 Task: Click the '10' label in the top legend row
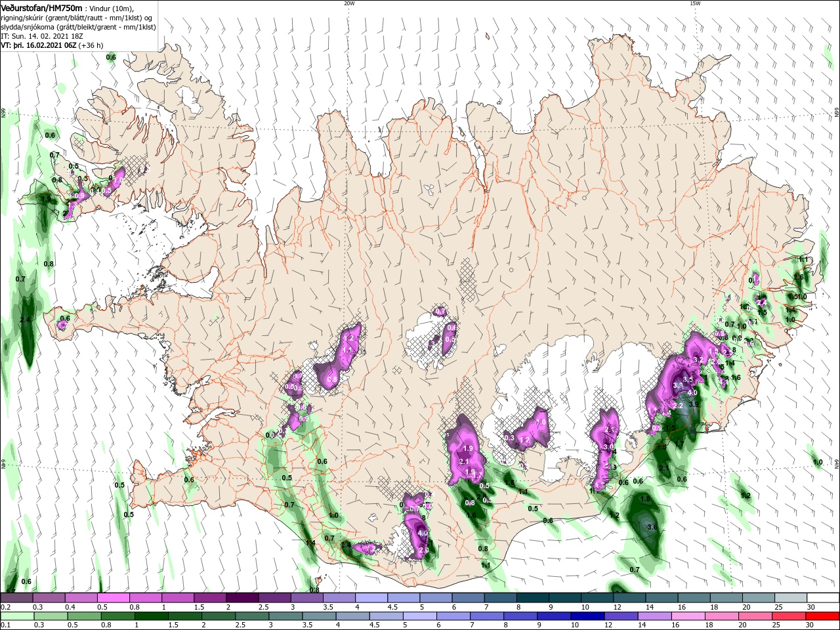(584, 607)
